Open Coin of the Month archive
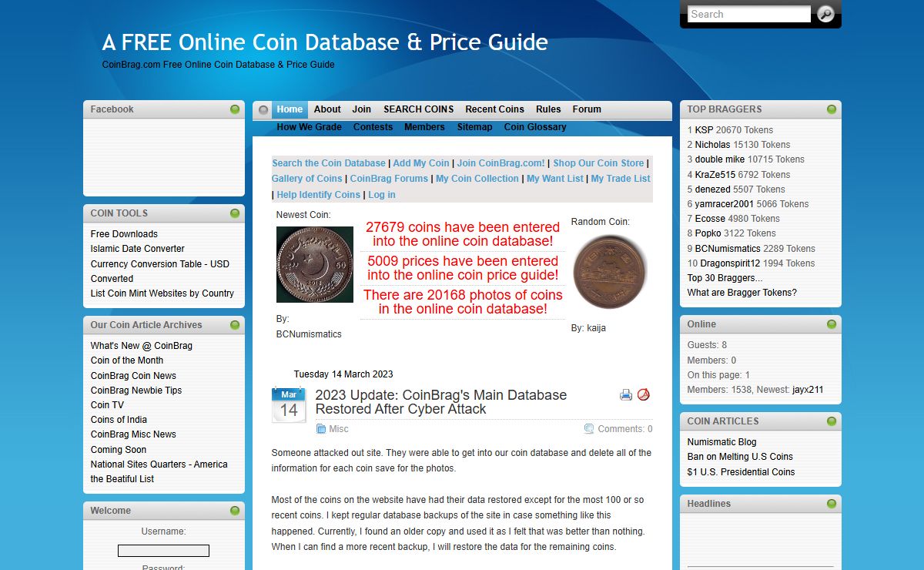 tap(127, 360)
